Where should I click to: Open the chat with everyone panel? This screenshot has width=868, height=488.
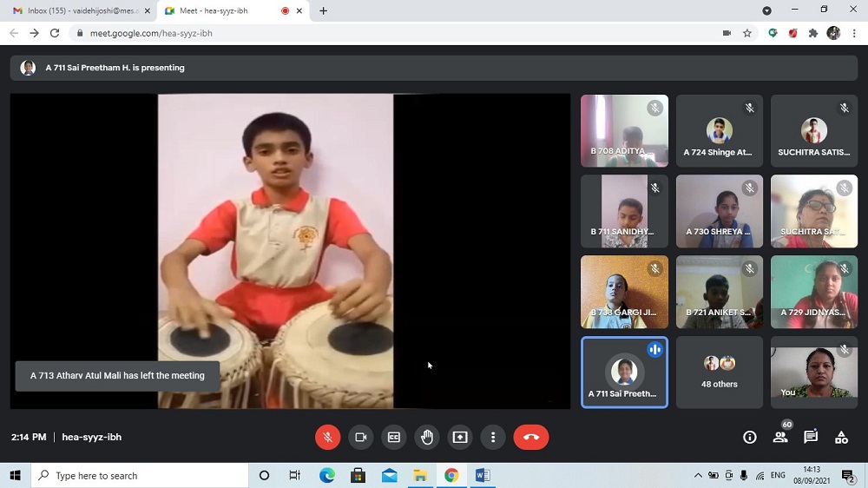pyautogui.click(x=811, y=437)
